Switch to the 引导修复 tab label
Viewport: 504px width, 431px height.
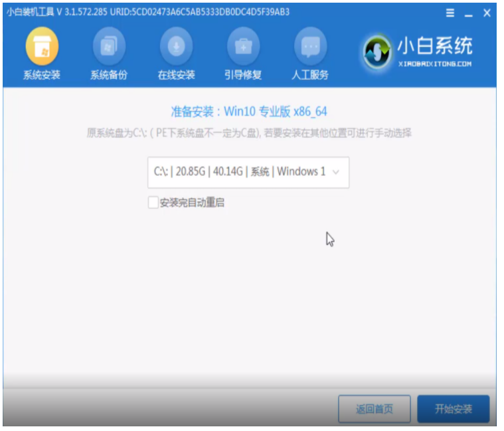243,75
